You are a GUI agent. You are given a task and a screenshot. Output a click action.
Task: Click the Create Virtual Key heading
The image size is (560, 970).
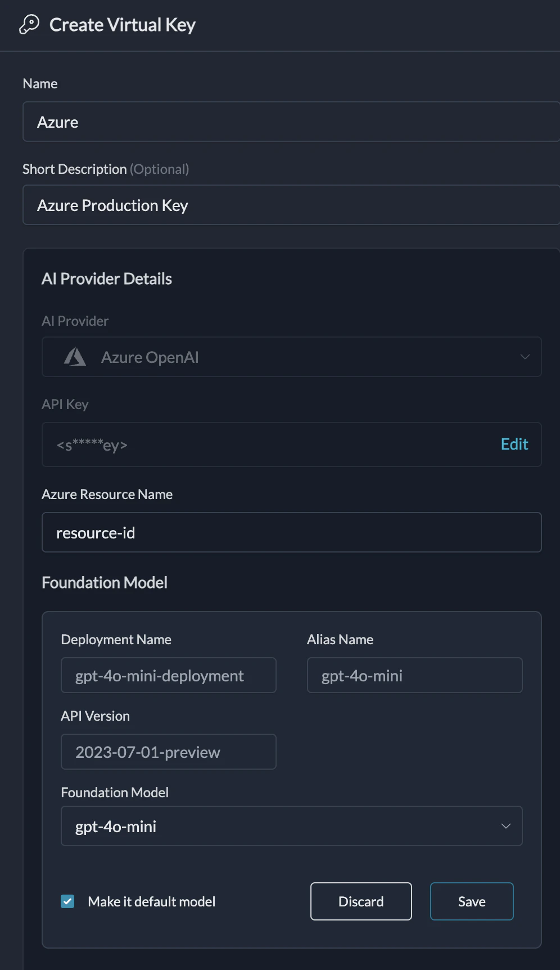tap(123, 25)
